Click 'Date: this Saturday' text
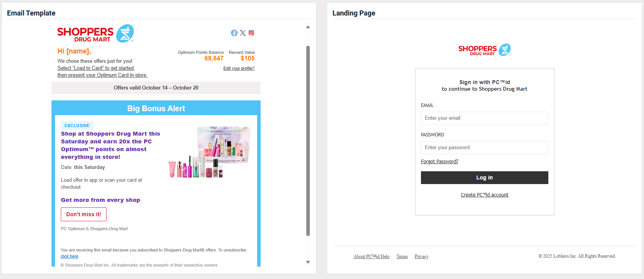644x279 pixels. (x=83, y=167)
